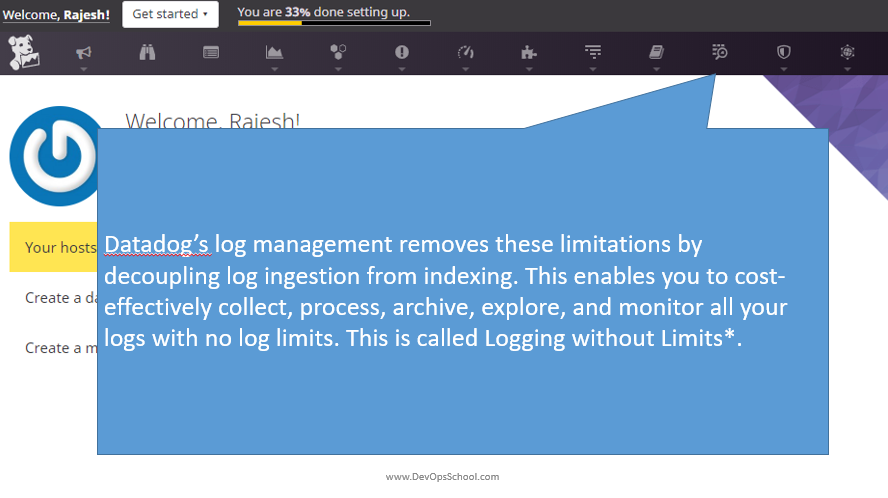
Task: Expand the Get started dropdown
Action: (x=170, y=14)
